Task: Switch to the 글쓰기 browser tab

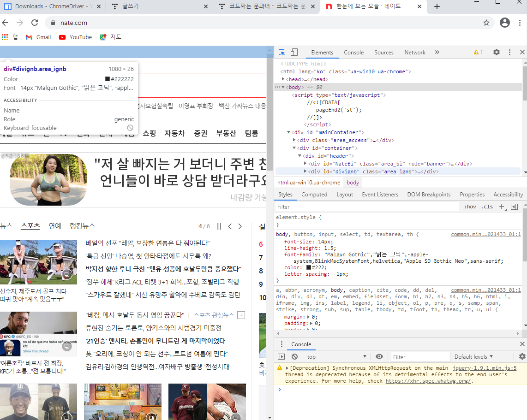Action: coord(159,6)
